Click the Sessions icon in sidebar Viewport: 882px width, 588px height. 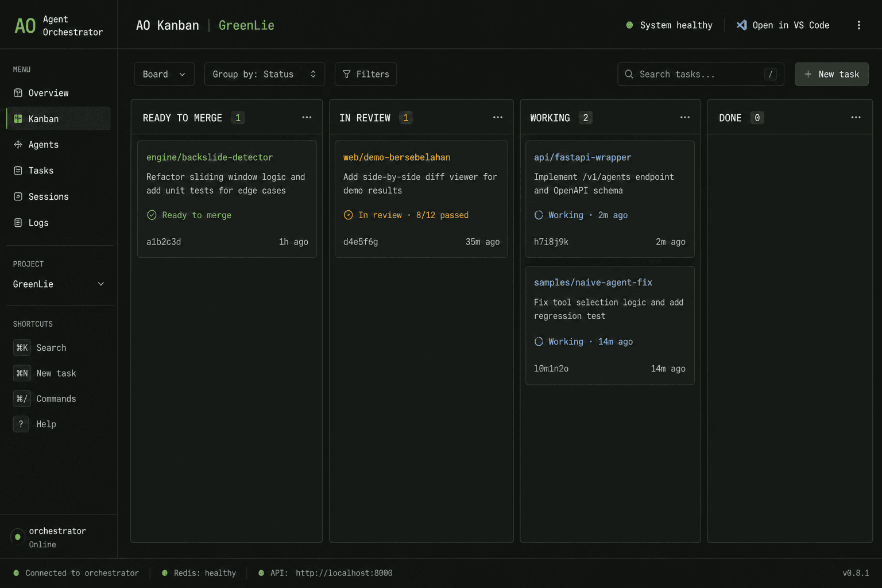click(x=18, y=196)
